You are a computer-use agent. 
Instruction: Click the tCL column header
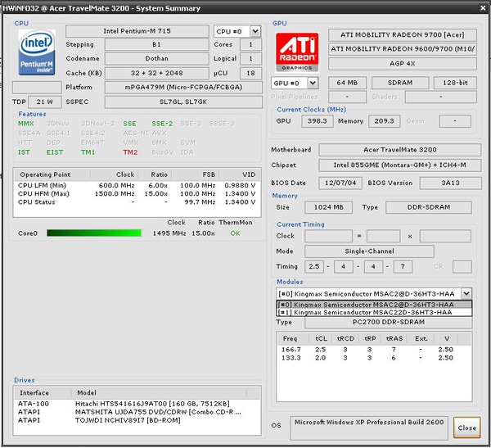point(322,338)
